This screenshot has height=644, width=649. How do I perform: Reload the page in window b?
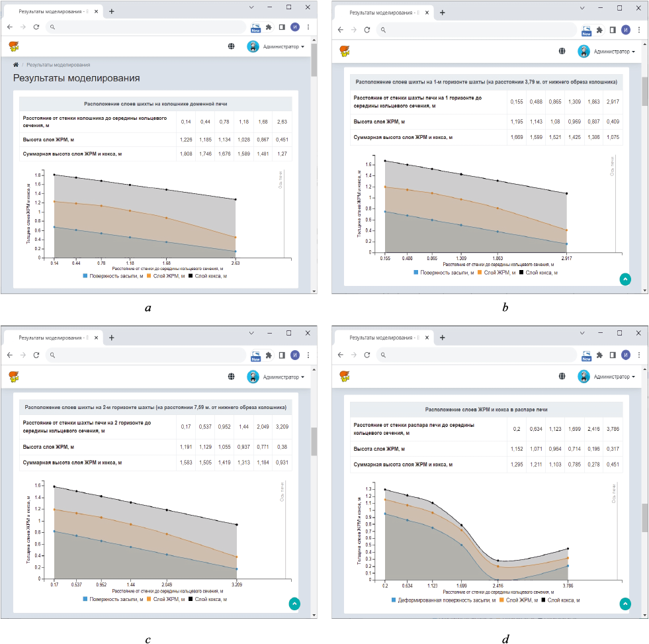(367, 30)
